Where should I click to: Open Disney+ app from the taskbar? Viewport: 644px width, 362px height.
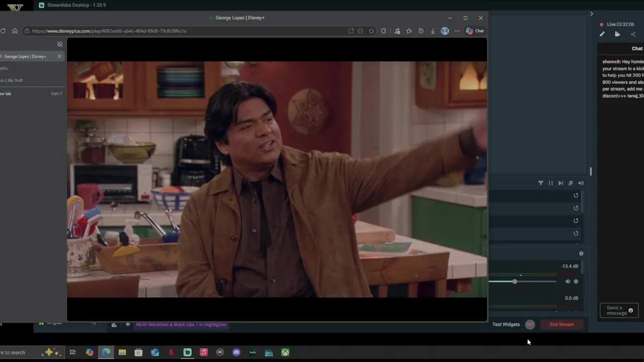[269, 352]
